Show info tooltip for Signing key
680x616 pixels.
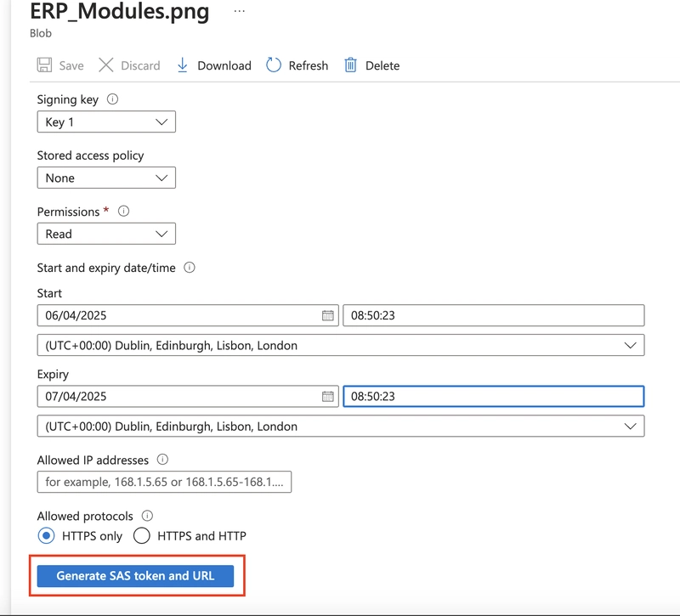point(112,99)
